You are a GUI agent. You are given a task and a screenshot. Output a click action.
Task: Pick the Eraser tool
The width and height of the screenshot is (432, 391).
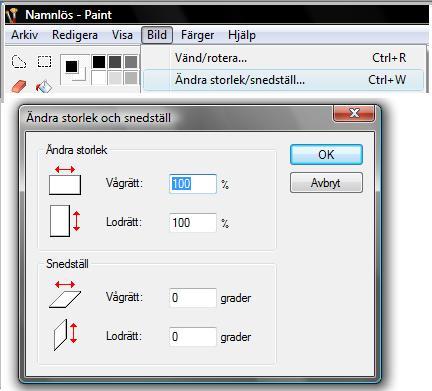pos(19,86)
